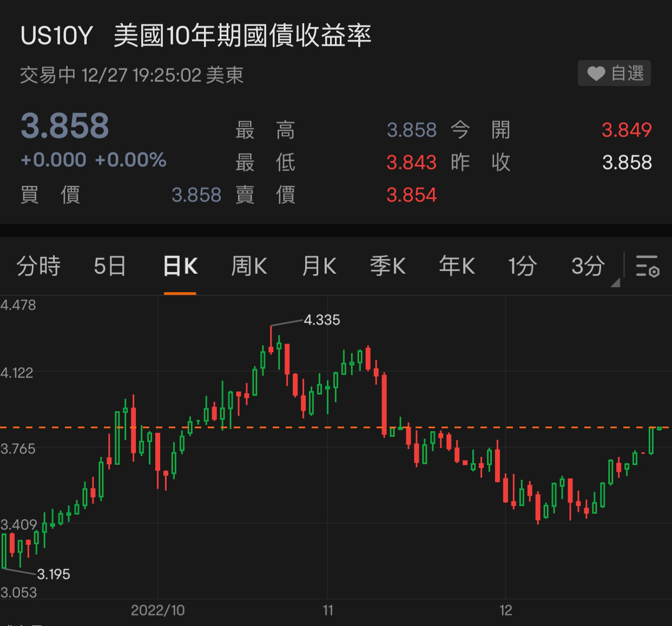Click the 3.195 low label on chart
The width and height of the screenshot is (672, 626).
[54, 574]
